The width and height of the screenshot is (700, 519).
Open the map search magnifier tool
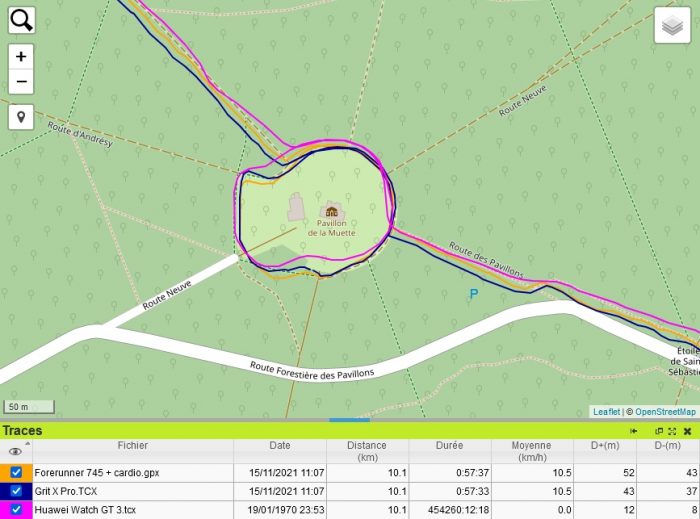(21, 20)
